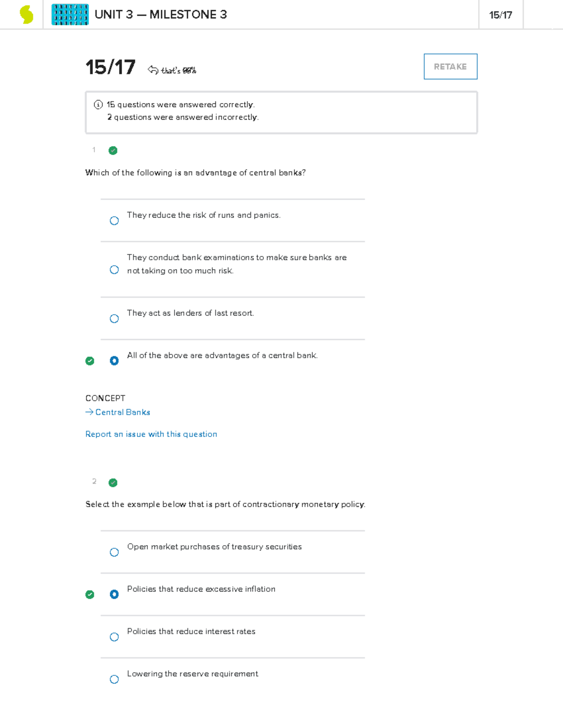Click the info icon beside the score summary
563x728 pixels.
tap(97, 105)
